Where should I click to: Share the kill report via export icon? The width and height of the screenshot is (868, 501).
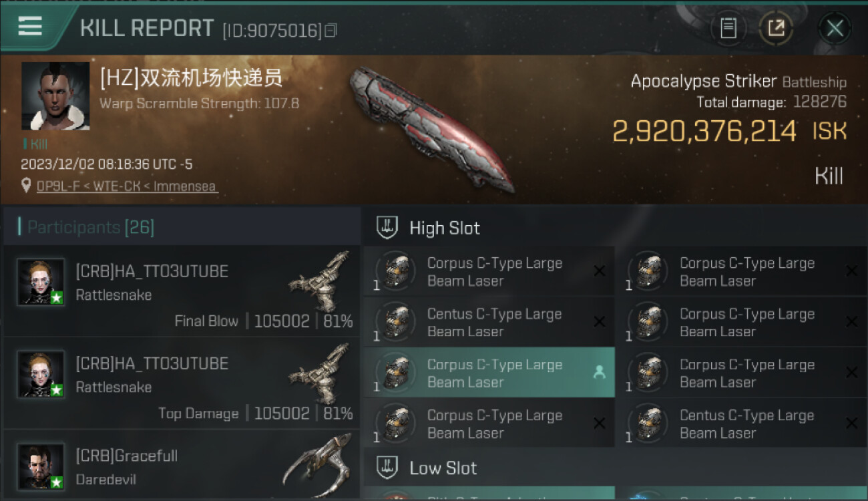coord(777,28)
